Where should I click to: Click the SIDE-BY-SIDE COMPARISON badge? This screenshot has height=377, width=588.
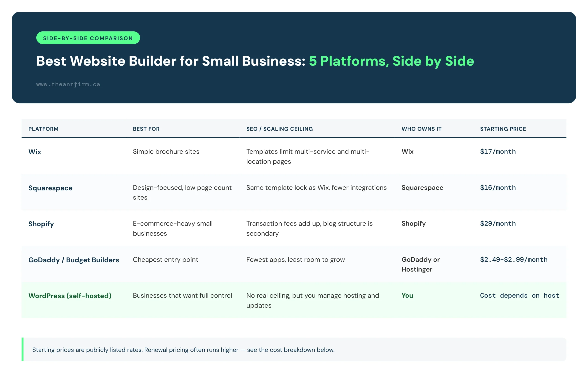[x=88, y=38]
